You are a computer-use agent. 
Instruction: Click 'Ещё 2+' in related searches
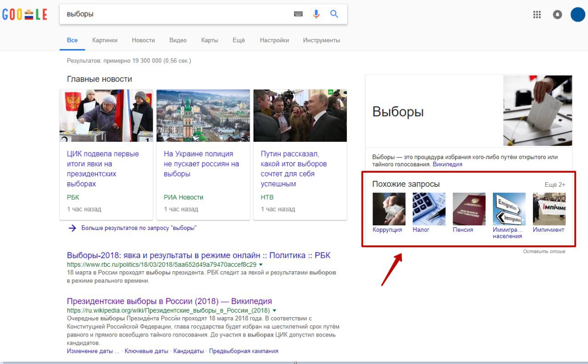[555, 185]
